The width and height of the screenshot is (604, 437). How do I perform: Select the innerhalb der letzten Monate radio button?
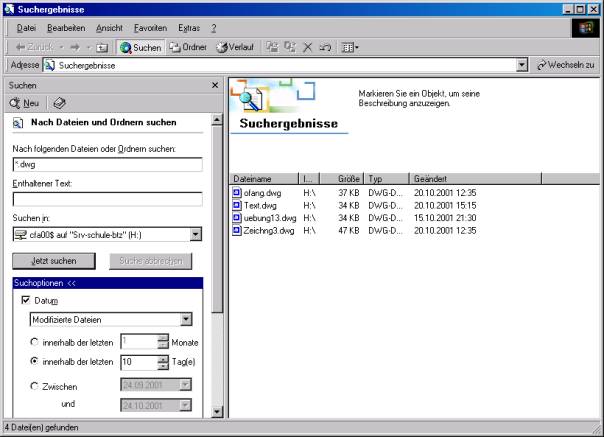tap(34, 342)
